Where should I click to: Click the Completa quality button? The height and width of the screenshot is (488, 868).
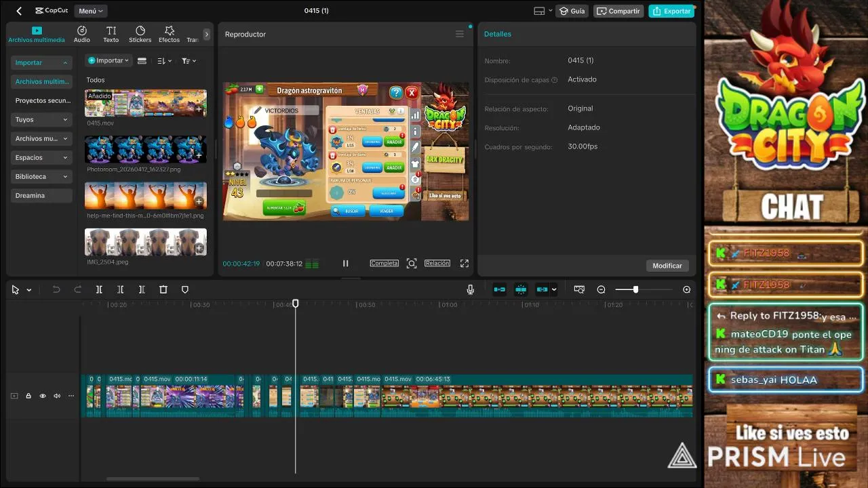[384, 263]
